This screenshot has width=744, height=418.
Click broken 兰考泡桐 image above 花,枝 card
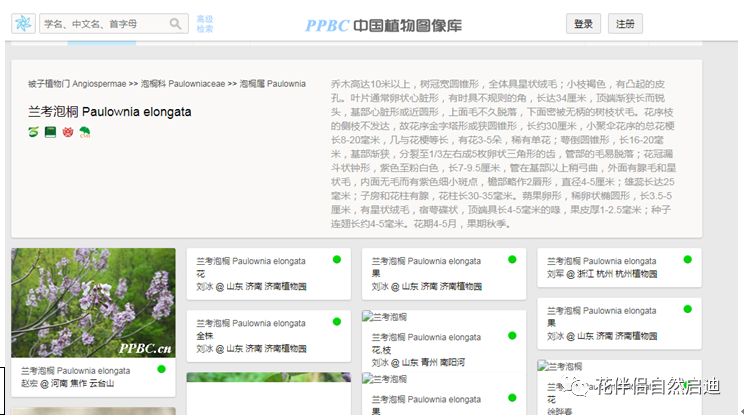[384, 316]
